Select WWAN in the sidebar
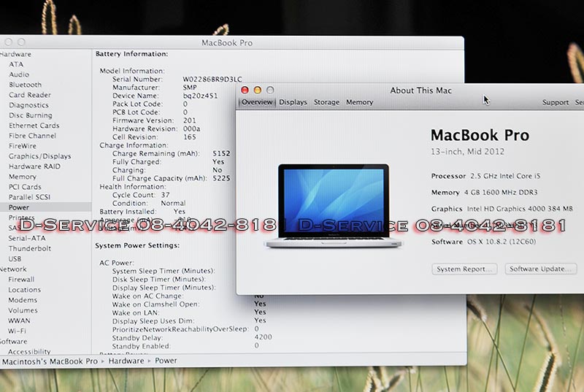 click(x=19, y=320)
